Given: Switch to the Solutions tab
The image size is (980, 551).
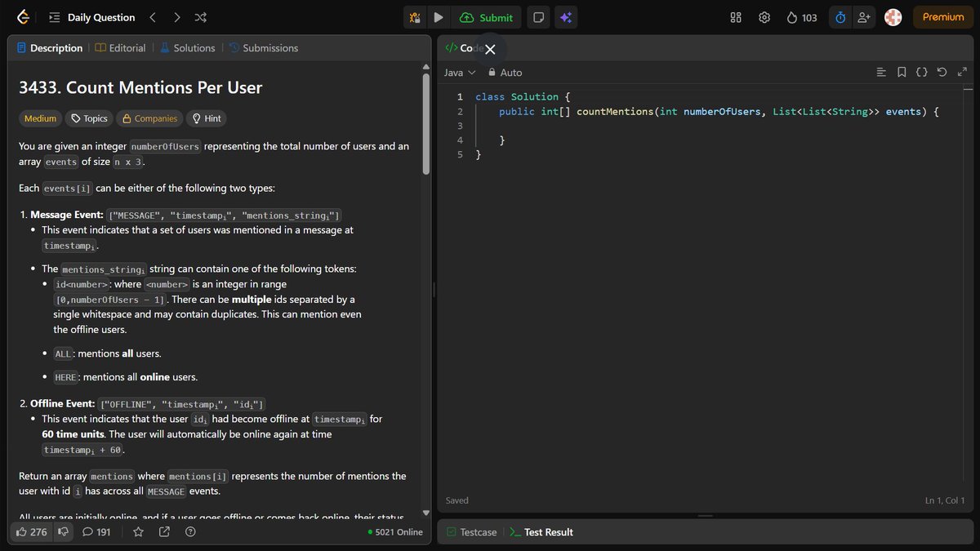Looking at the screenshot, I should [187, 48].
